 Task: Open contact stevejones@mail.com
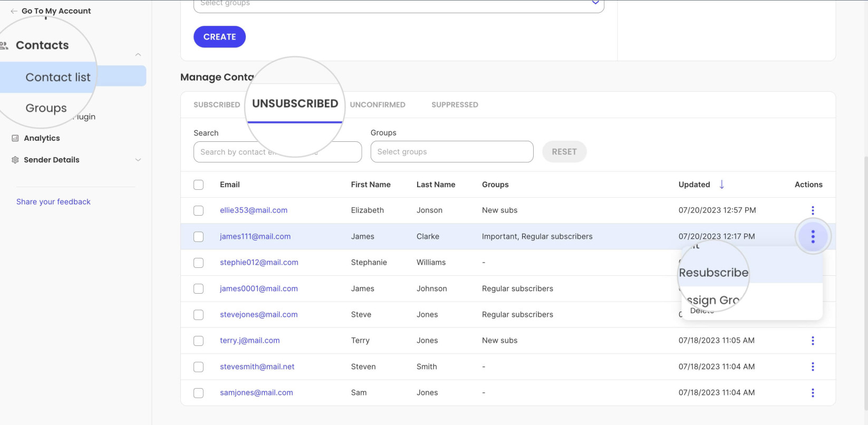coord(259,315)
